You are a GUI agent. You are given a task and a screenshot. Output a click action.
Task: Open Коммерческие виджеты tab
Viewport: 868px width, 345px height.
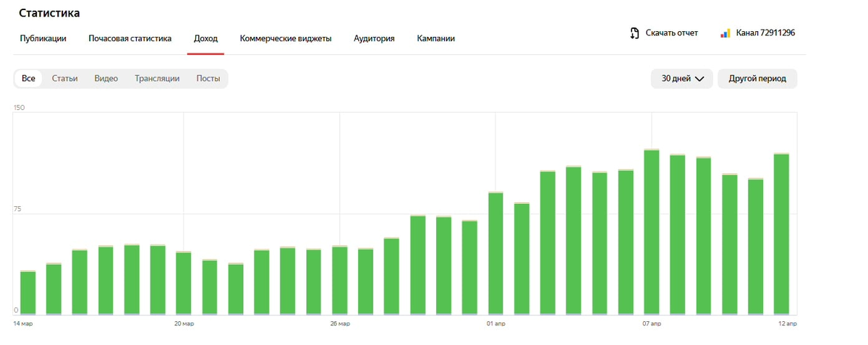pyautogui.click(x=286, y=38)
